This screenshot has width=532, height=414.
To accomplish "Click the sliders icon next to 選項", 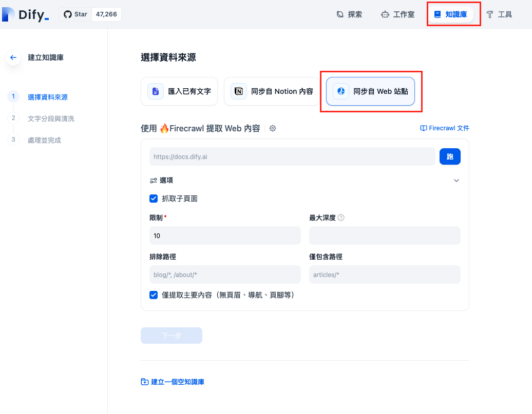I will tap(153, 180).
